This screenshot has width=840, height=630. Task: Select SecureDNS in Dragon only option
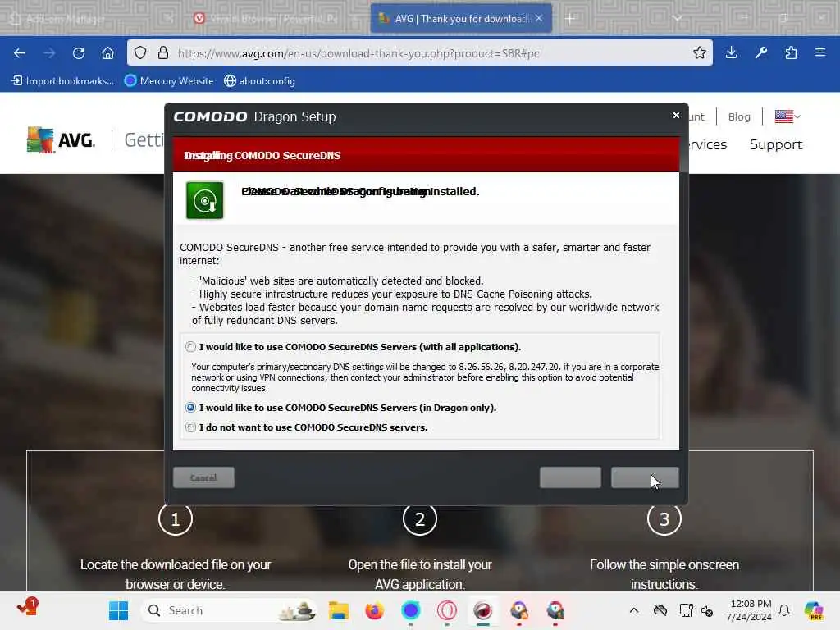pos(190,408)
